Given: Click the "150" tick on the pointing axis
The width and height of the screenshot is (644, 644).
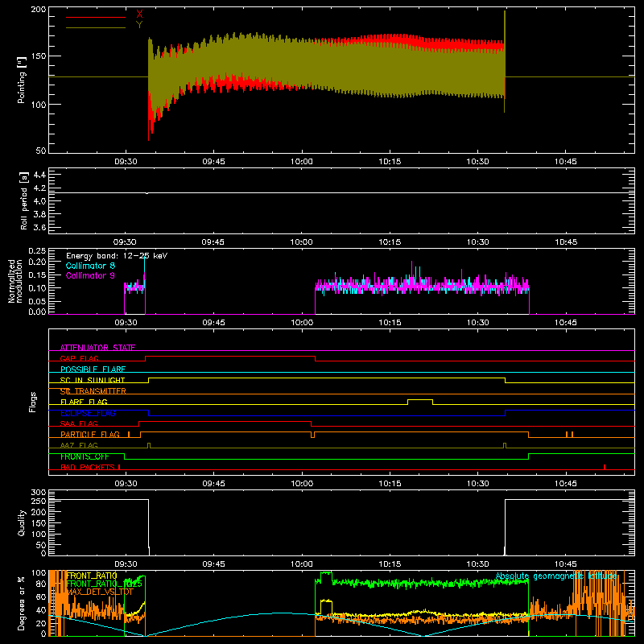Looking at the screenshot, I should point(39,56).
